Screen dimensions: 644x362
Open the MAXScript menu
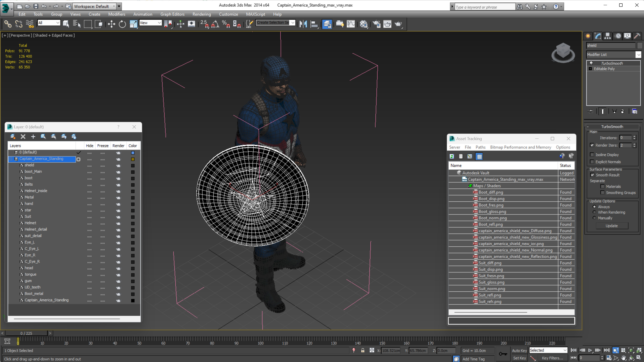tap(256, 14)
